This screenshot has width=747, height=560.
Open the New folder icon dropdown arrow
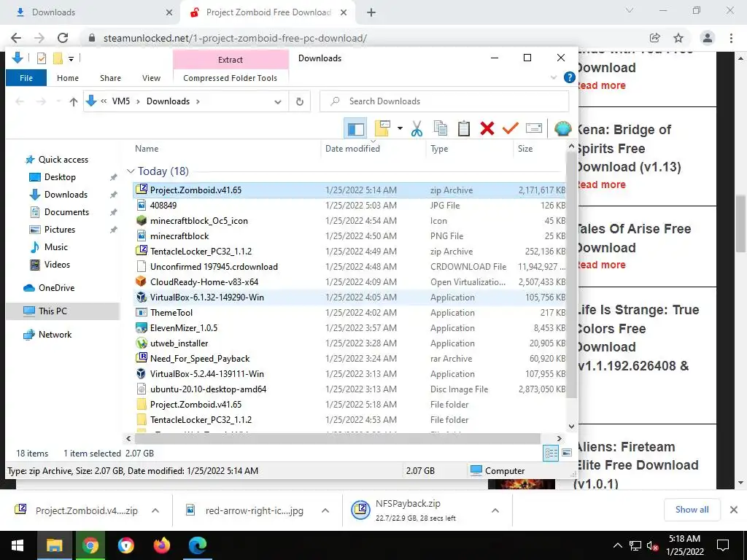pos(400,128)
